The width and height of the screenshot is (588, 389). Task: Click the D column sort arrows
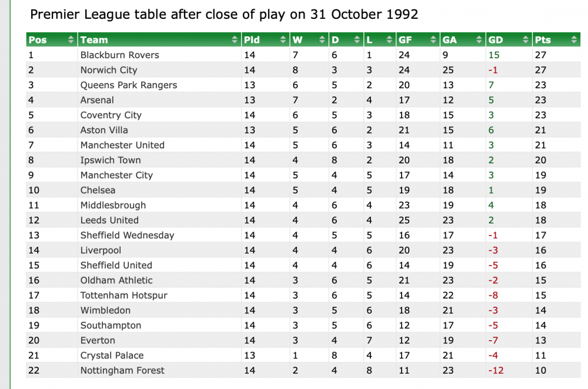click(356, 40)
